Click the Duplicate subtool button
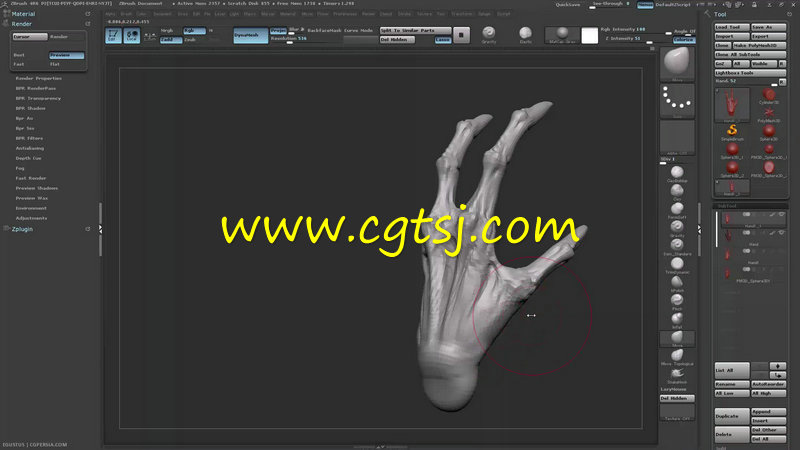The width and height of the screenshot is (800, 450). pyautogui.click(x=732, y=416)
